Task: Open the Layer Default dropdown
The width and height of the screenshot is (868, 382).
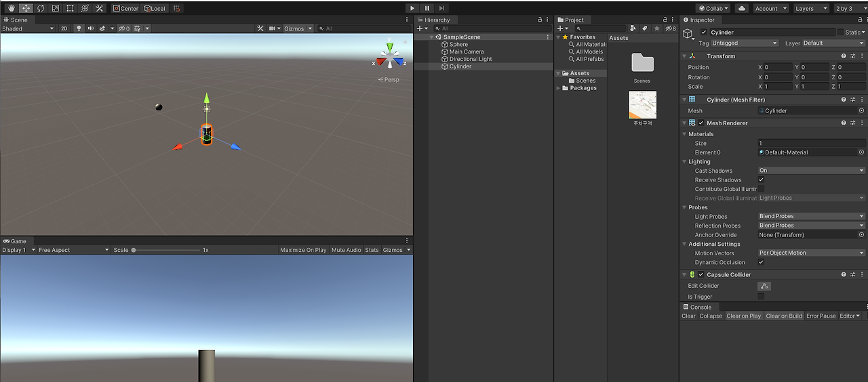Action: pos(833,43)
